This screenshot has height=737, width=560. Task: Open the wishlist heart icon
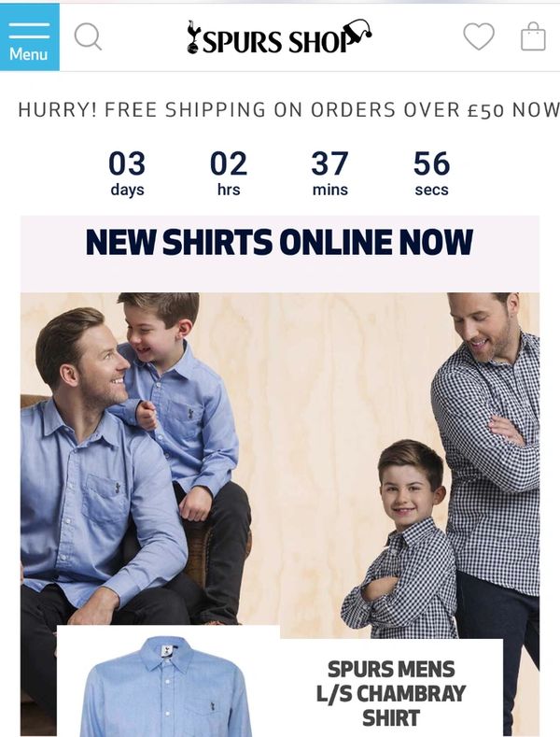(x=479, y=36)
